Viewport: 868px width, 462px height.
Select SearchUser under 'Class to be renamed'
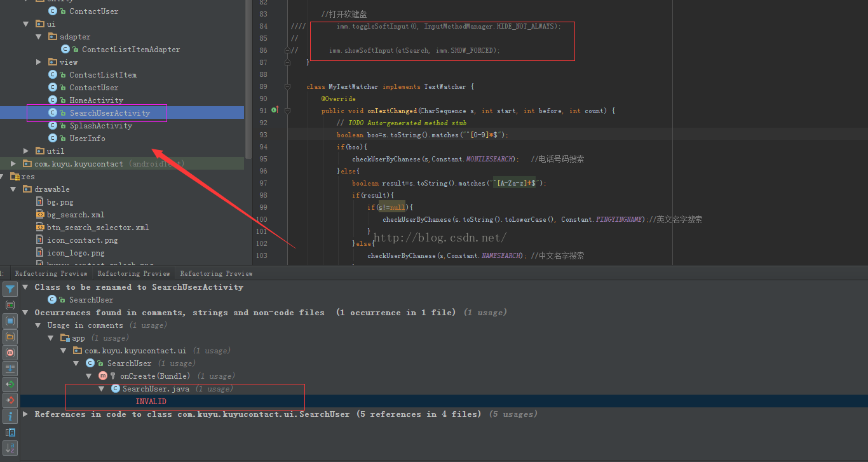92,300
